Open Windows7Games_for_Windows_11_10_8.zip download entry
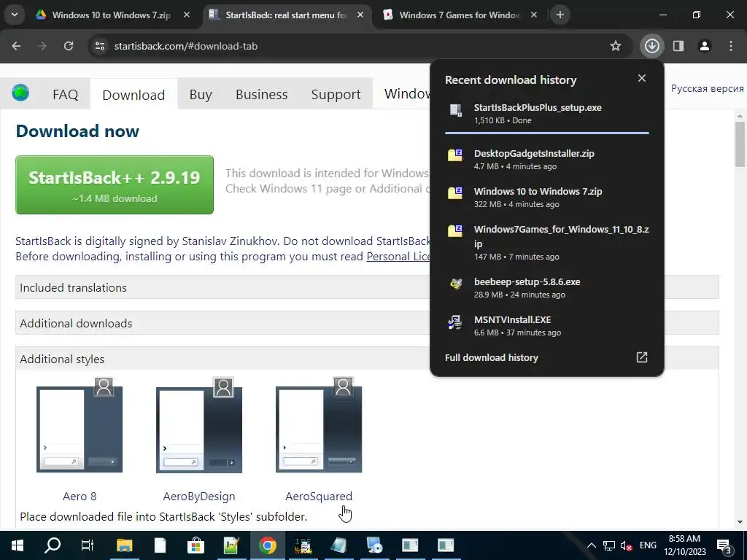The width and height of the screenshot is (747, 560). [547, 243]
